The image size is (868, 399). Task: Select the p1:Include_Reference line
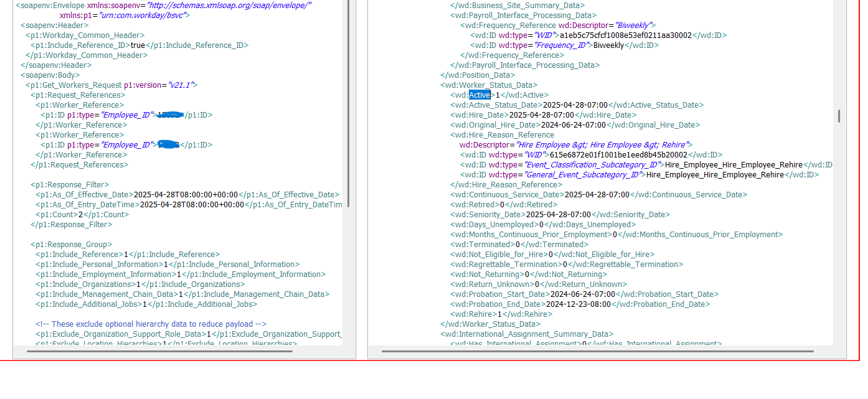click(128, 254)
